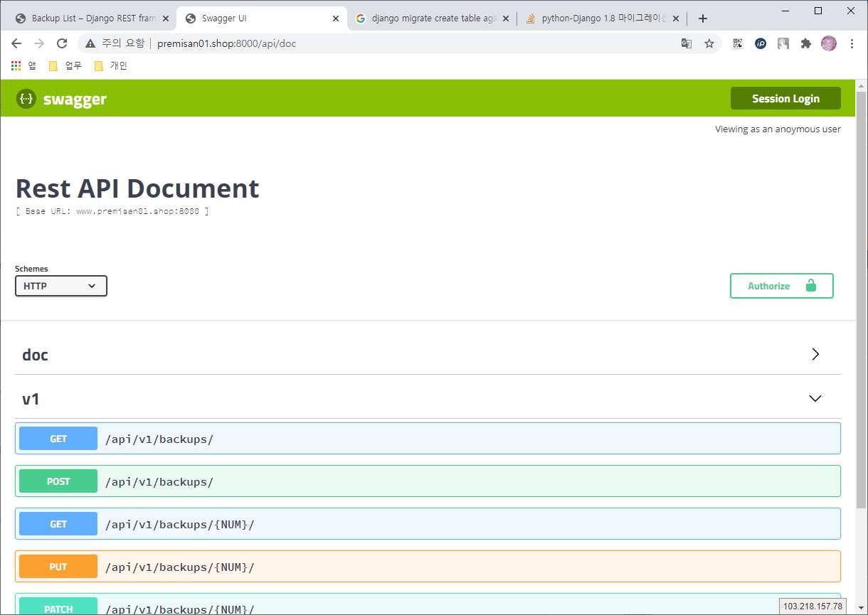Bookmark this page with star icon
Viewport: 868px width, 615px height.
(x=709, y=43)
